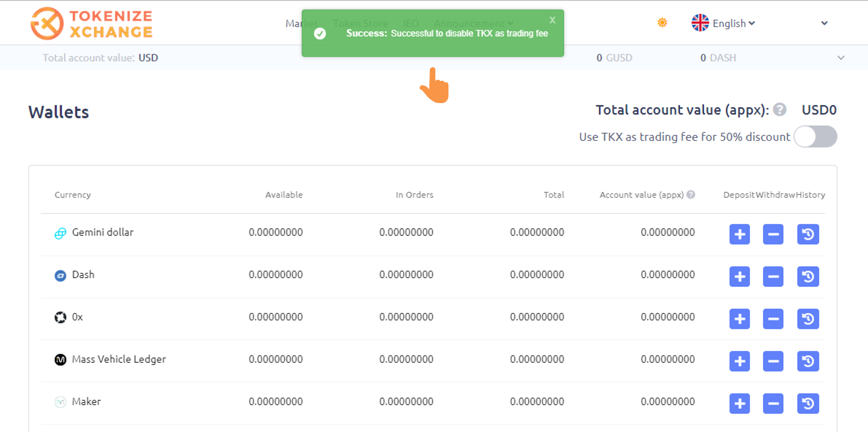Click 0x total amount
Image resolution: width=868 pixels, height=432 pixels.
(x=537, y=317)
